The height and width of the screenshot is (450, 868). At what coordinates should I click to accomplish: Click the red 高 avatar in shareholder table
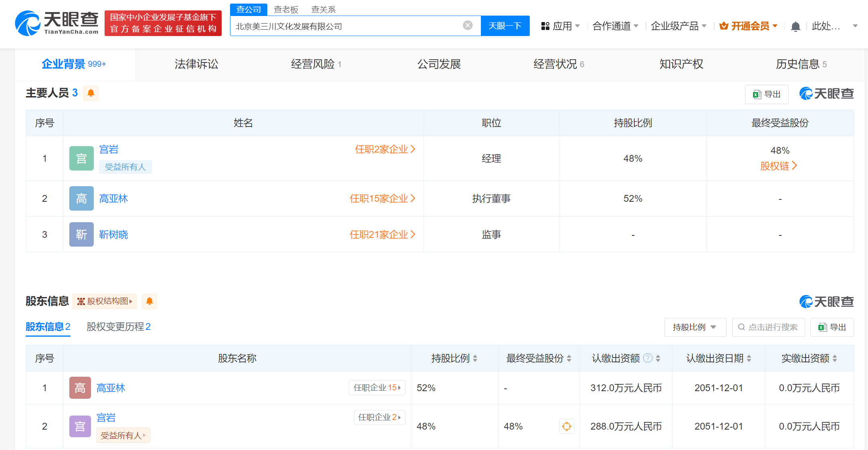coord(80,388)
